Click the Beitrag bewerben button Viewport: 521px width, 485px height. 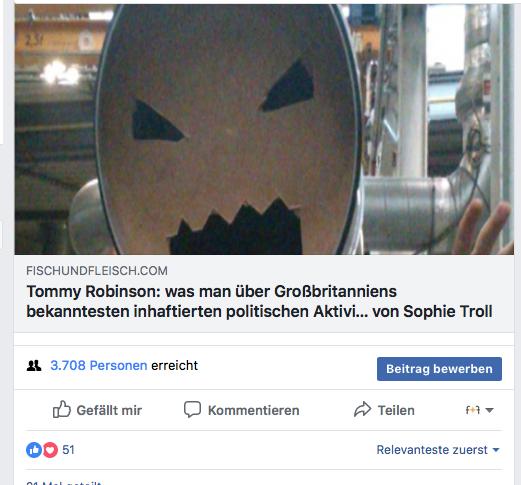pyautogui.click(x=439, y=369)
